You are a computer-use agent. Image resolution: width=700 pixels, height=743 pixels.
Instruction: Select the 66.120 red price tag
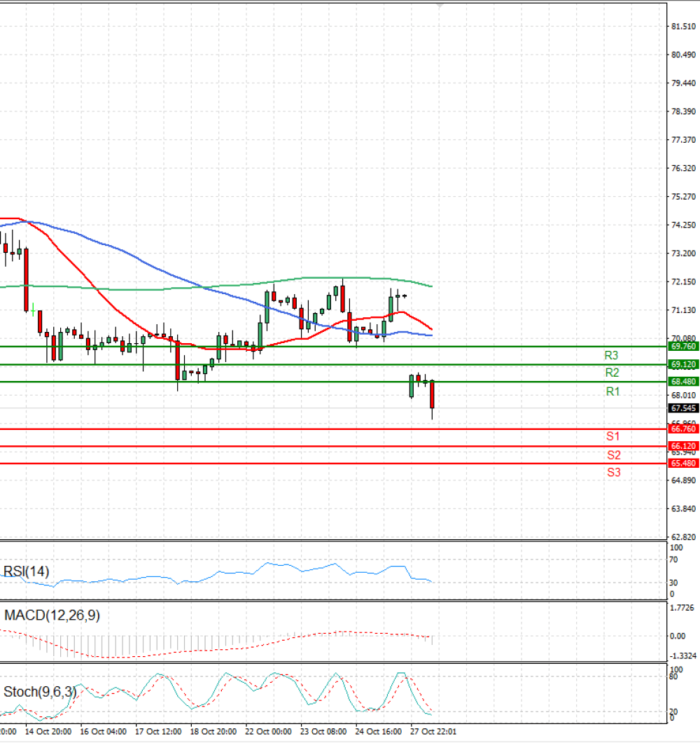pyautogui.click(x=683, y=446)
